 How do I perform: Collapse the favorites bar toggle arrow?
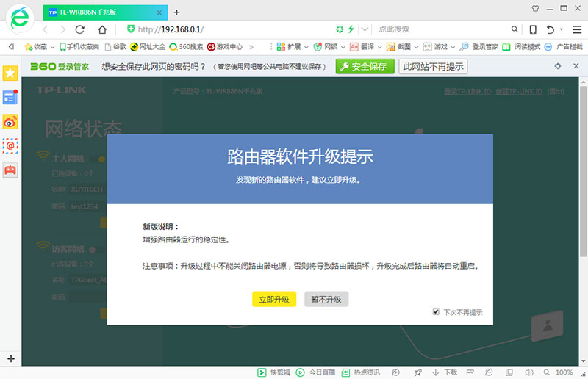pos(11,46)
